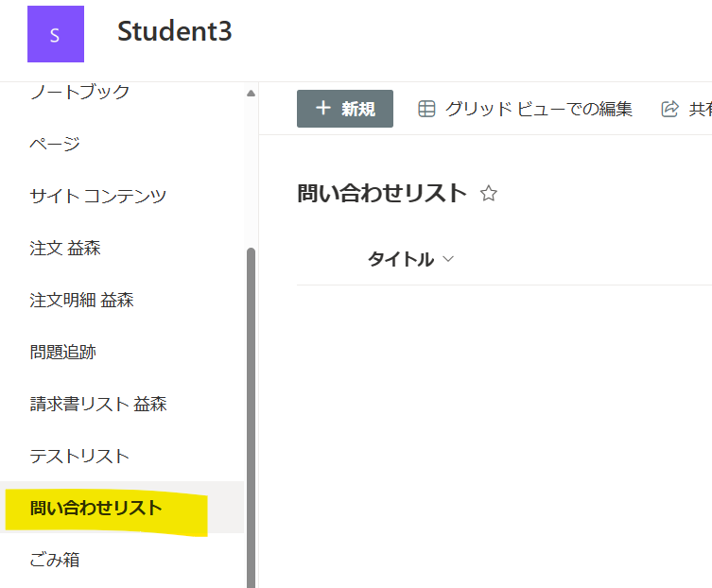Open 請求書リスト 益森 in navigation
This screenshot has height=588, width=712.
[x=98, y=404]
